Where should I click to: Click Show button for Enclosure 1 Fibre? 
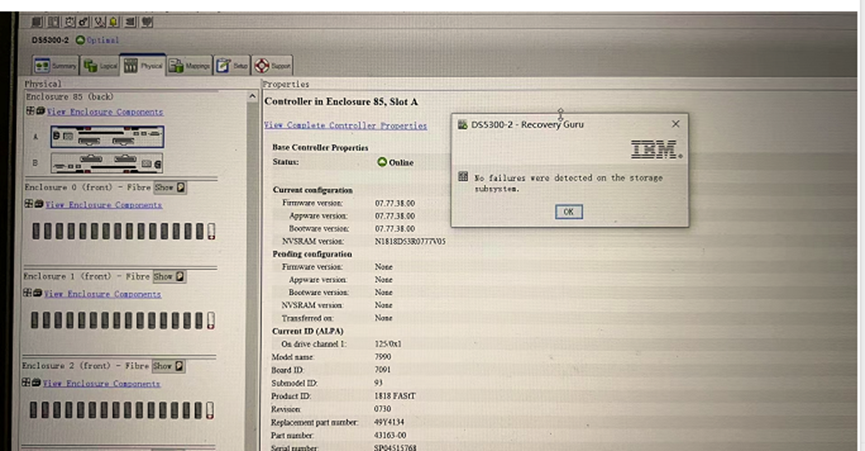[x=168, y=276]
